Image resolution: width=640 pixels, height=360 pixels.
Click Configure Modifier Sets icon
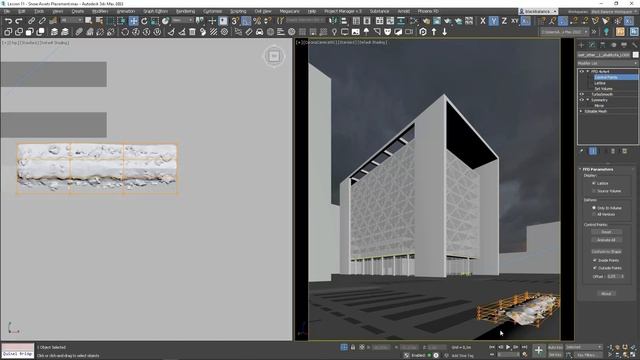624,151
